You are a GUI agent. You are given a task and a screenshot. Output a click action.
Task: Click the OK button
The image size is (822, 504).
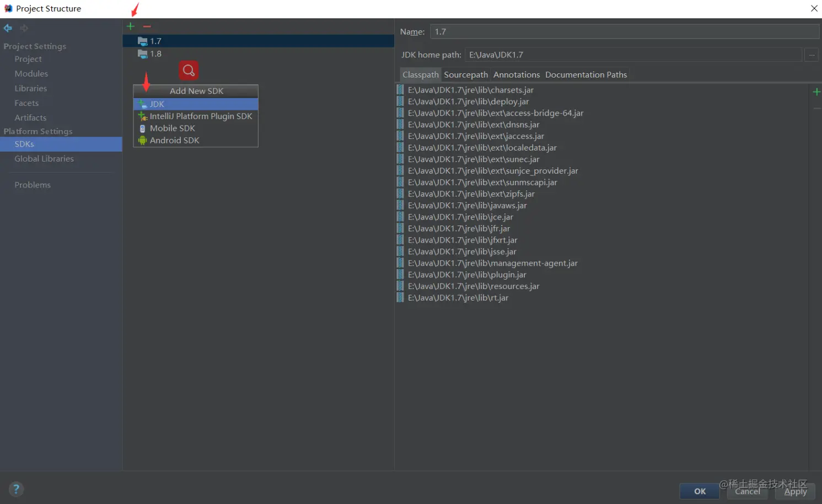(x=700, y=491)
